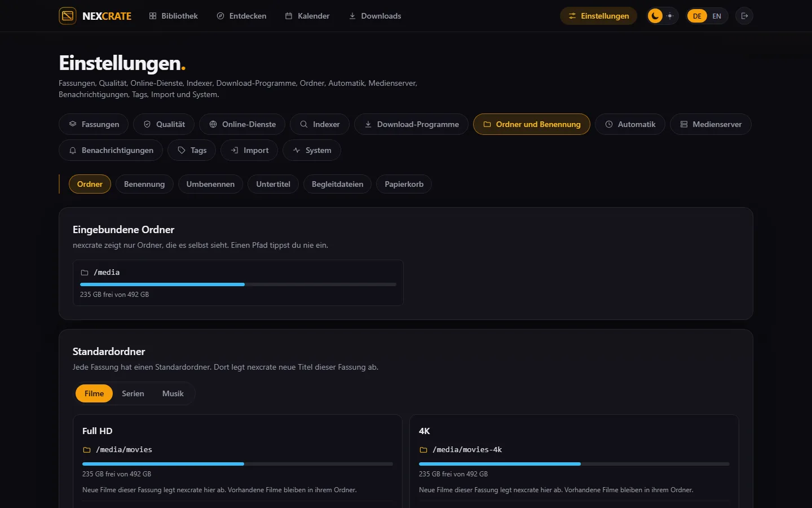Image resolution: width=812 pixels, height=508 pixels.
Task: Show the Untertitel sub-tab
Action: [x=273, y=184]
